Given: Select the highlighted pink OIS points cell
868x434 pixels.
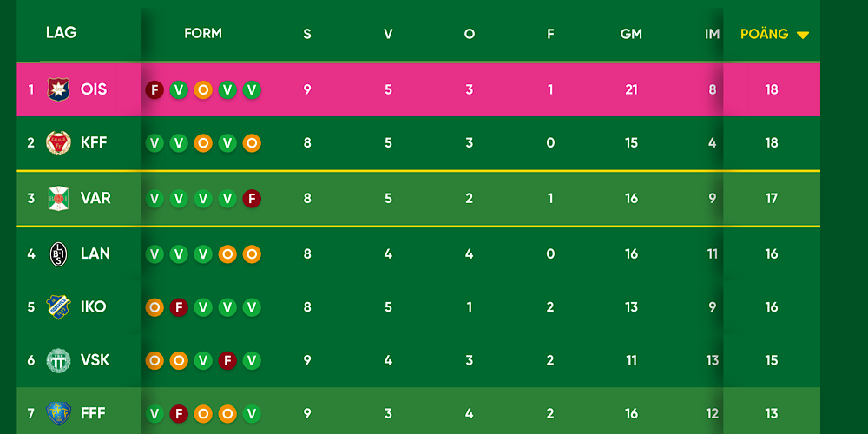Looking at the screenshot, I should [772, 89].
